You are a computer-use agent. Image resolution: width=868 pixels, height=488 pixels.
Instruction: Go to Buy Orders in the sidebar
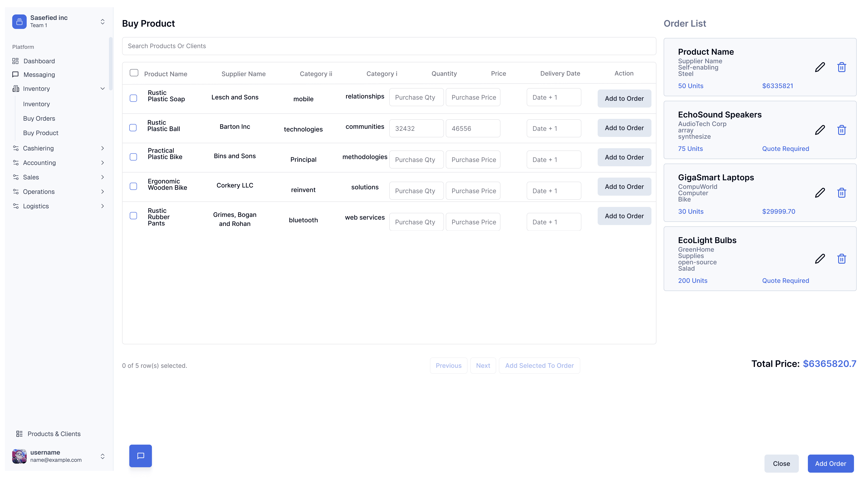click(39, 119)
